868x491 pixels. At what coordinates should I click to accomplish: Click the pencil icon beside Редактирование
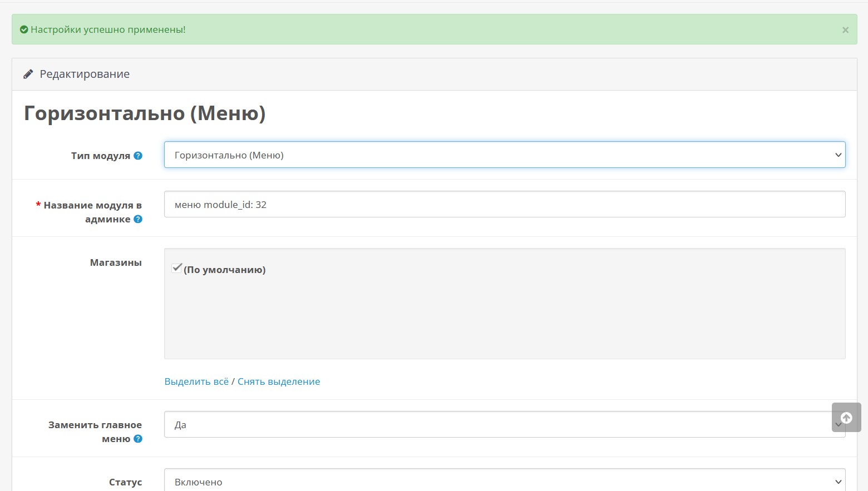click(28, 75)
